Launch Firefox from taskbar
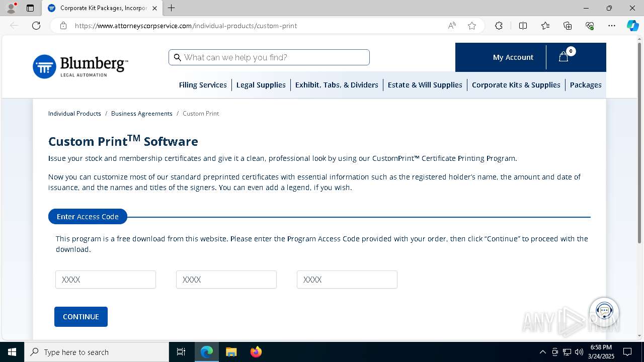 tap(256, 352)
